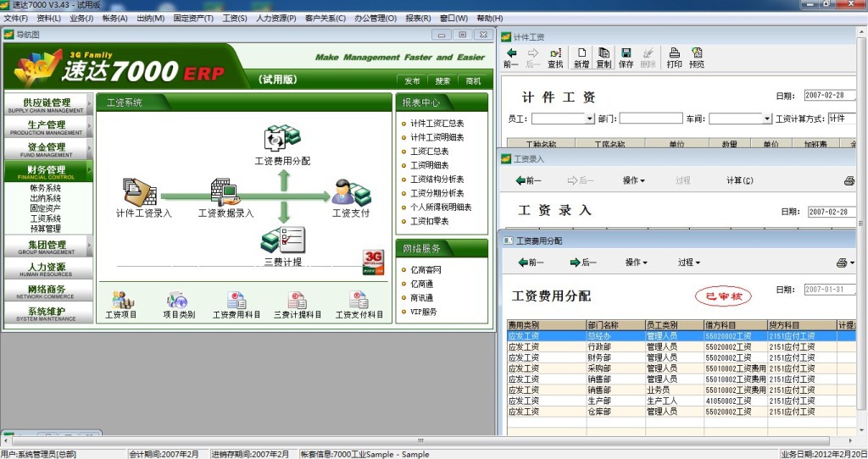Viewport: 868px width, 459px height.
Task: Click the 发布 button in banner
Action: 412,80
